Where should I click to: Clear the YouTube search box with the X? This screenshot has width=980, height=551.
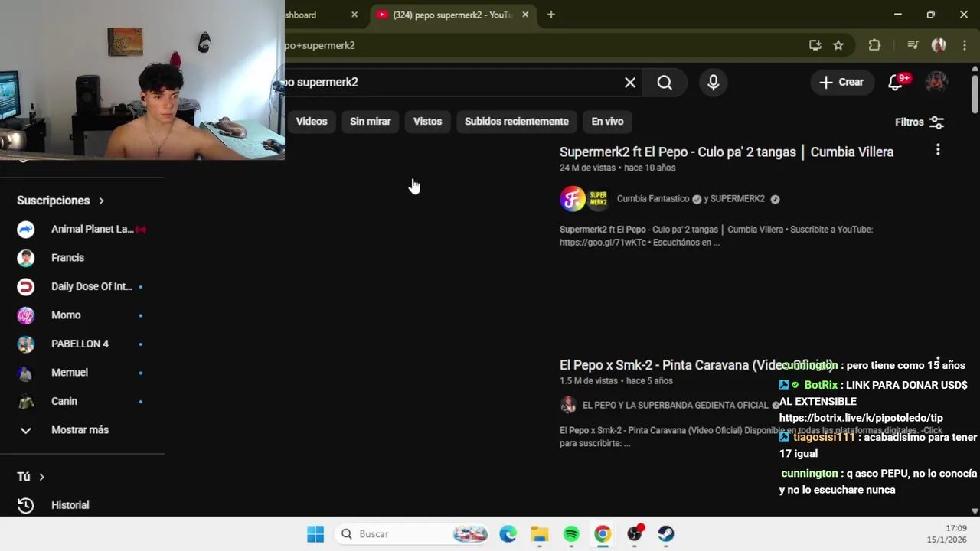click(x=630, y=83)
